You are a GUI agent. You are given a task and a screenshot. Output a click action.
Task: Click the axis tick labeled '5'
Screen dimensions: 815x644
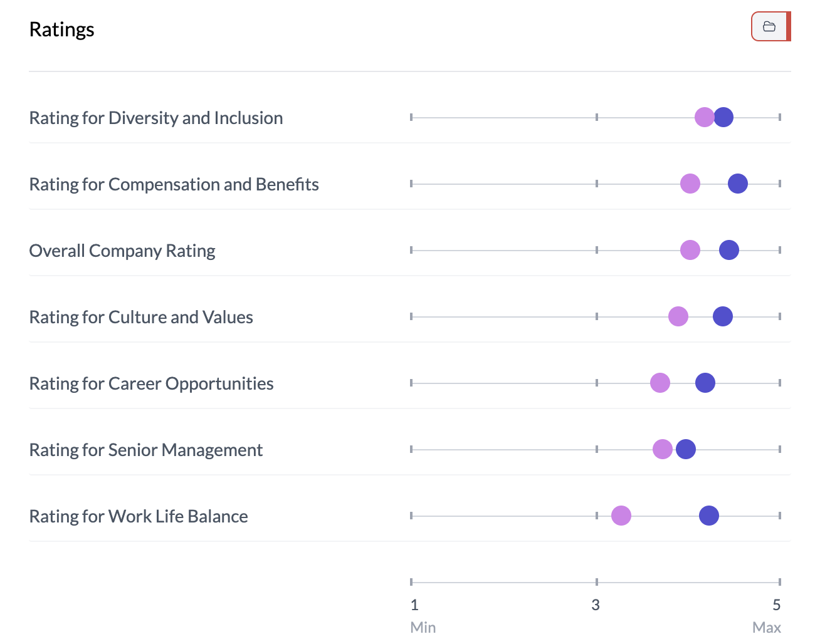pyautogui.click(x=776, y=605)
